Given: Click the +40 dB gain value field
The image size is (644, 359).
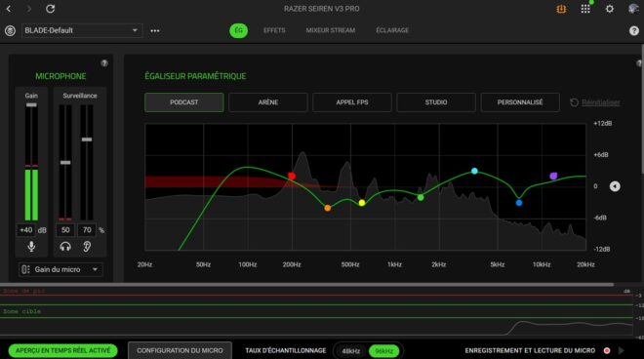Looking at the screenshot, I should click(x=26, y=230).
